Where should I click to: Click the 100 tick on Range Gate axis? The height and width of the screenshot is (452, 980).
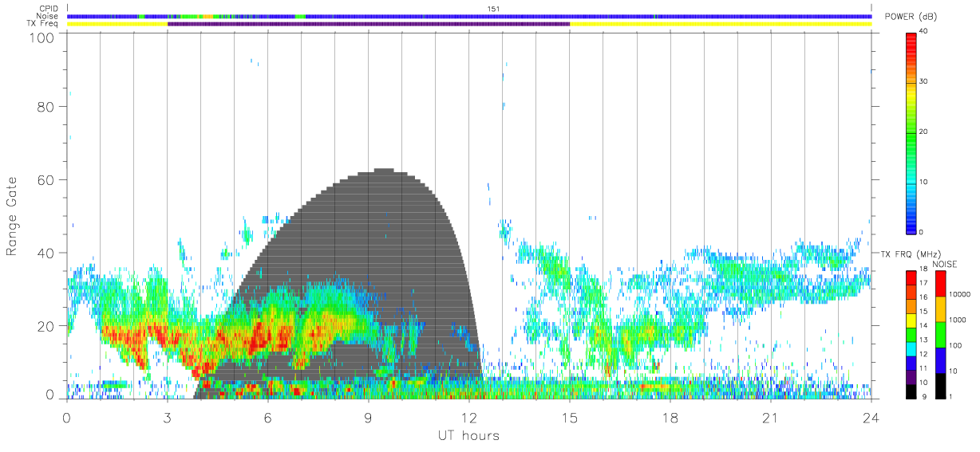point(41,37)
